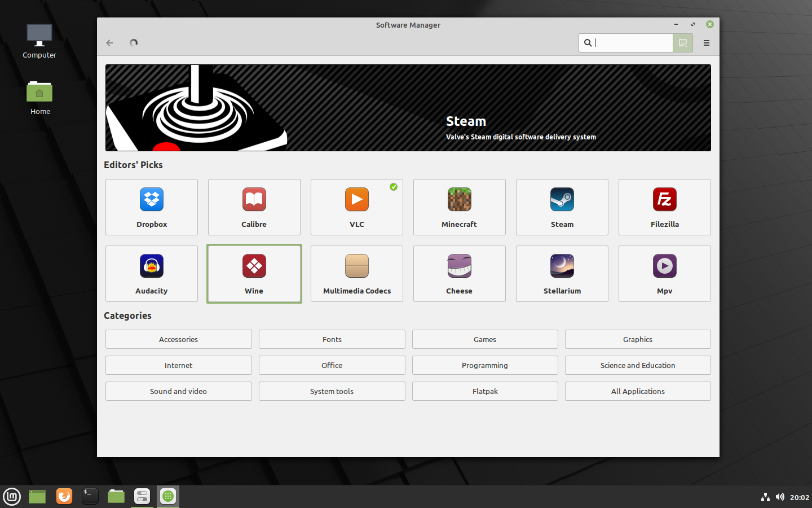Open the VLC app tile
The width and height of the screenshot is (812, 508).
(x=357, y=207)
